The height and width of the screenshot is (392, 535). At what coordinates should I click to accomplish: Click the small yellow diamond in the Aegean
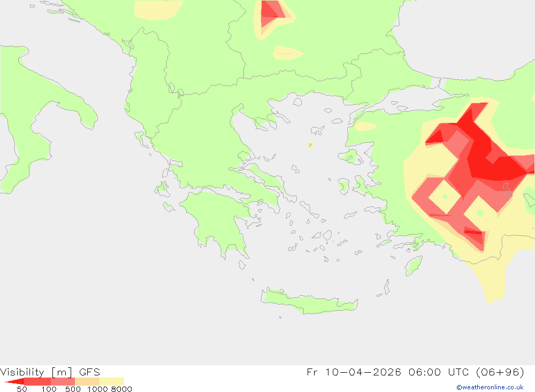point(310,145)
